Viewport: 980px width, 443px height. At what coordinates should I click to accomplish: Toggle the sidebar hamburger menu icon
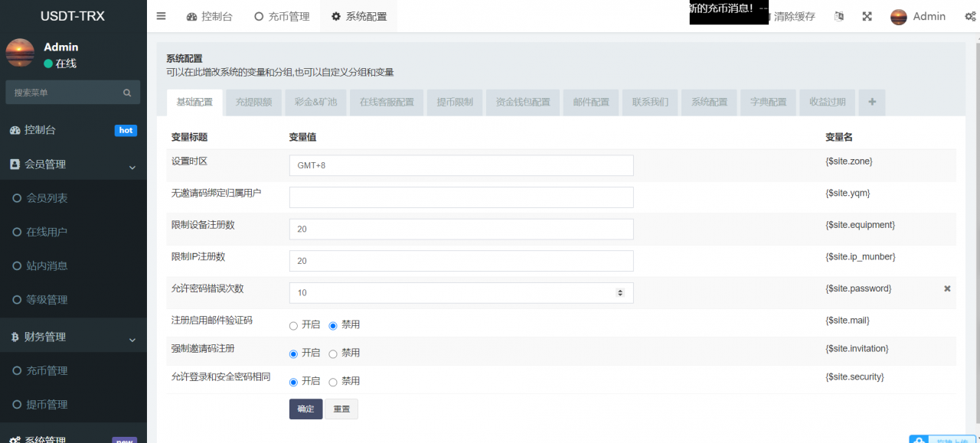(160, 15)
